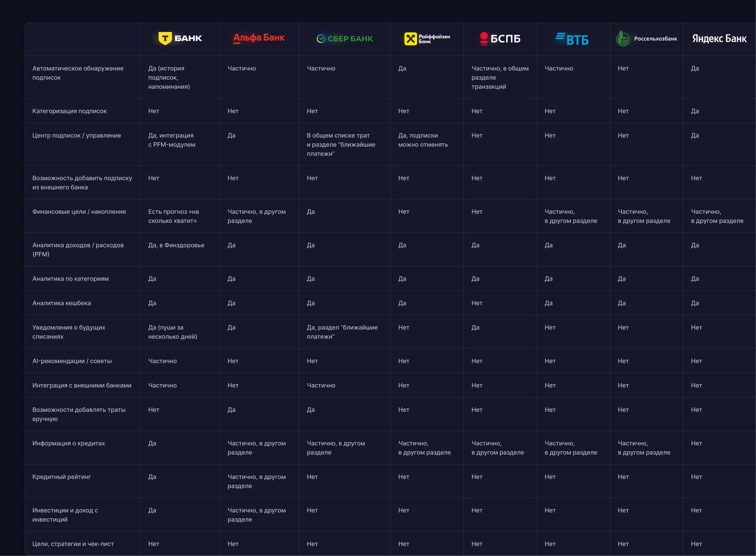756x556 pixels.
Task: Click the Яндекс Банк logo
Action: [x=719, y=39]
